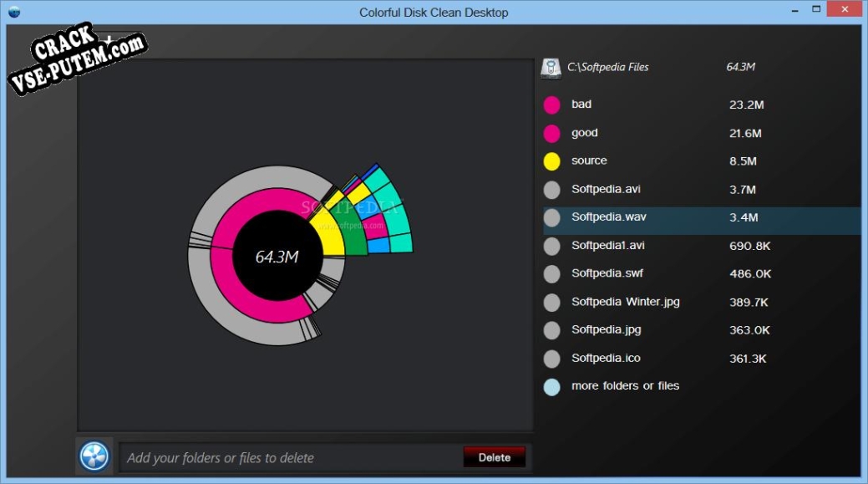Click the gray circle next to Softpedia.ico
868x484 pixels.
pos(552,359)
